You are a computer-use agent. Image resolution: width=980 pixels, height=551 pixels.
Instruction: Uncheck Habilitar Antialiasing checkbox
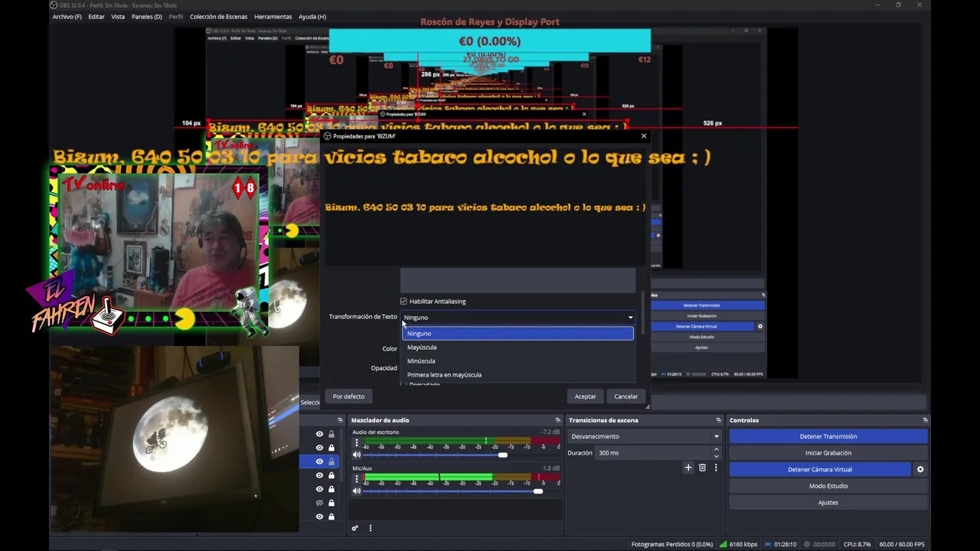coord(403,302)
